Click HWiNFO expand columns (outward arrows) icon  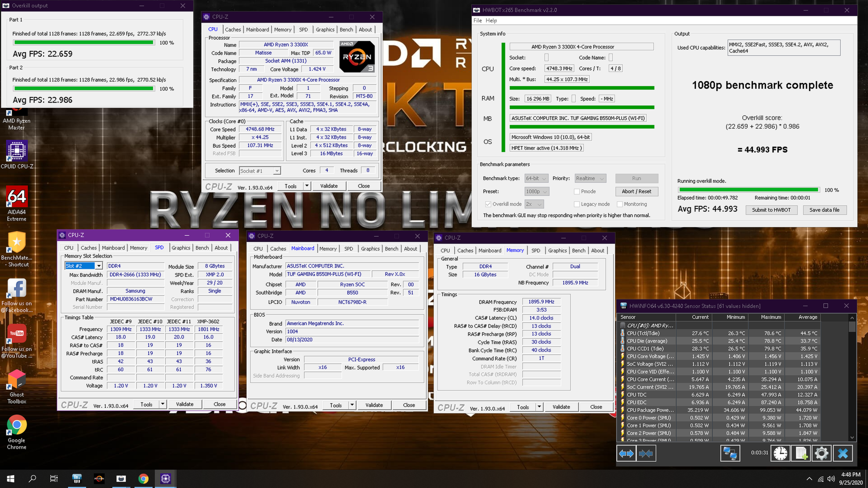tap(626, 453)
